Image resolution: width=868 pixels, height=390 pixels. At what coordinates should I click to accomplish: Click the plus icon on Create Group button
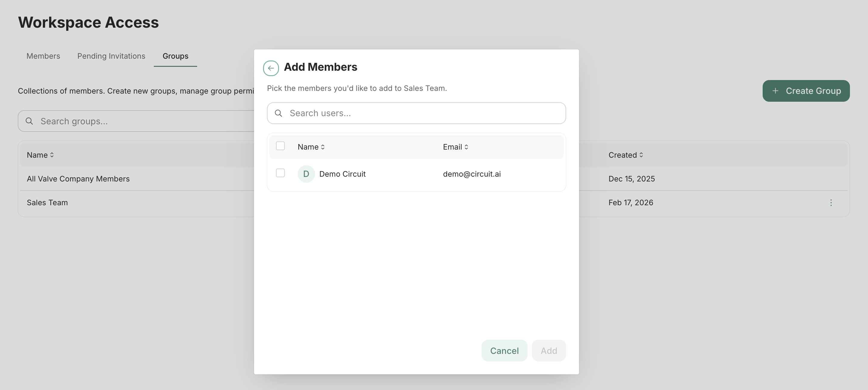tap(775, 91)
